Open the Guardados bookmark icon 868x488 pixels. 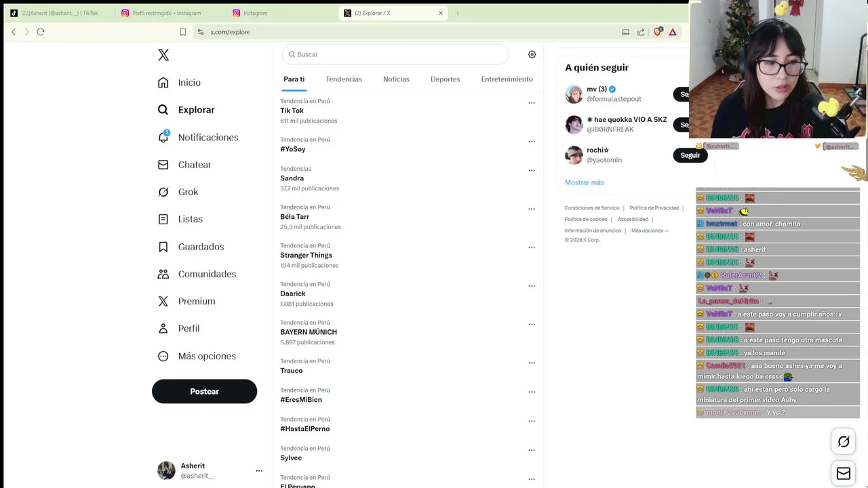[163, 247]
